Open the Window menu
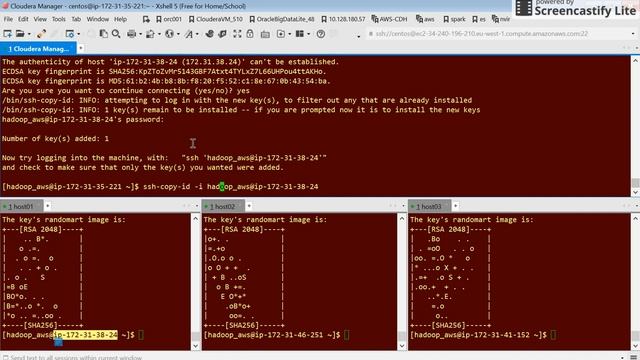The height and width of the screenshot is (360, 640). 98,19
